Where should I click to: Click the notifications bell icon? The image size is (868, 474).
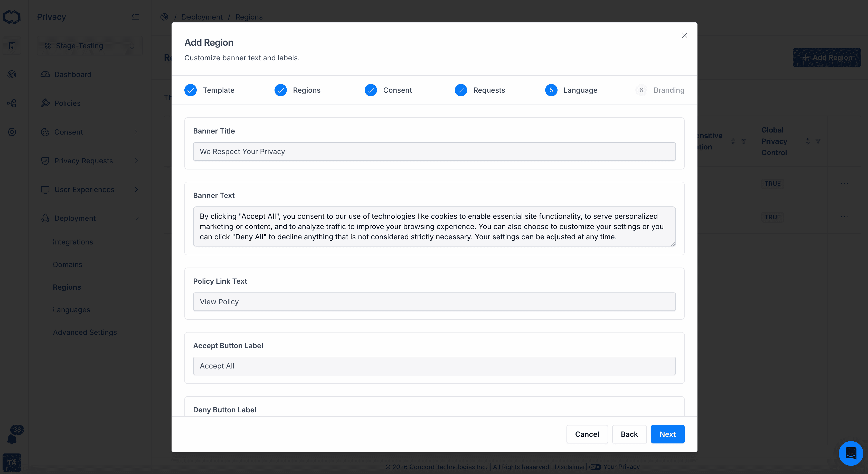[12, 439]
